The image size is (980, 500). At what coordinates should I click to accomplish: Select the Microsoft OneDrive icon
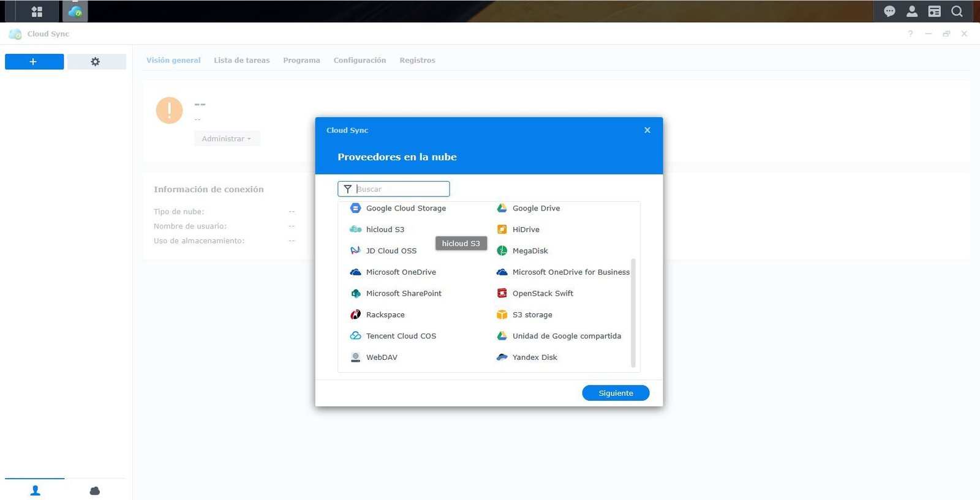(355, 272)
